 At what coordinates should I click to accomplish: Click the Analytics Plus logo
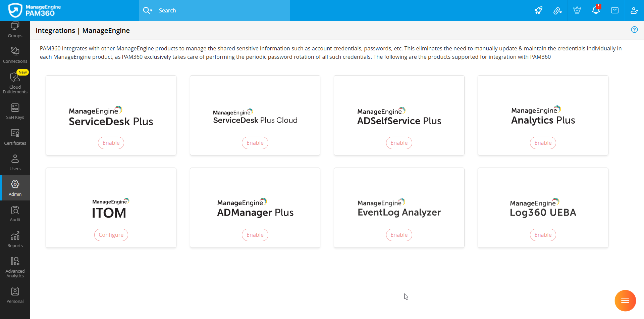click(x=543, y=115)
